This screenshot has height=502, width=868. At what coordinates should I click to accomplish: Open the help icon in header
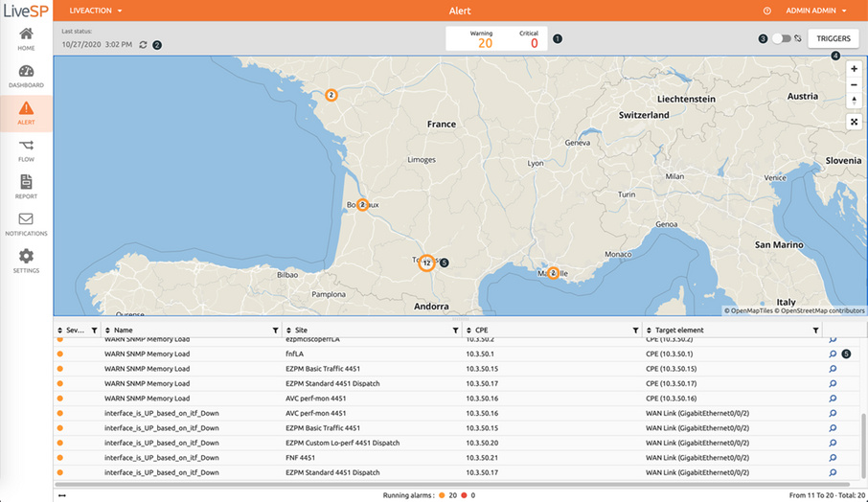(x=766, y=11)
